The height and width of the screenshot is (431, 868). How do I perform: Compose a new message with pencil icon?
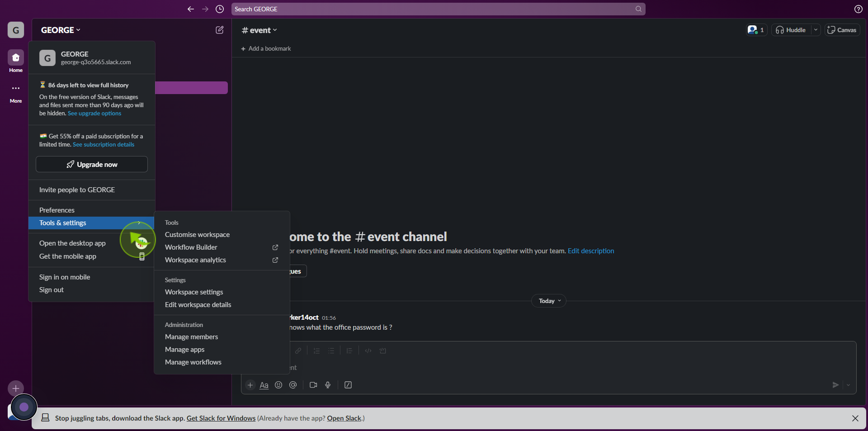(220, 30)
